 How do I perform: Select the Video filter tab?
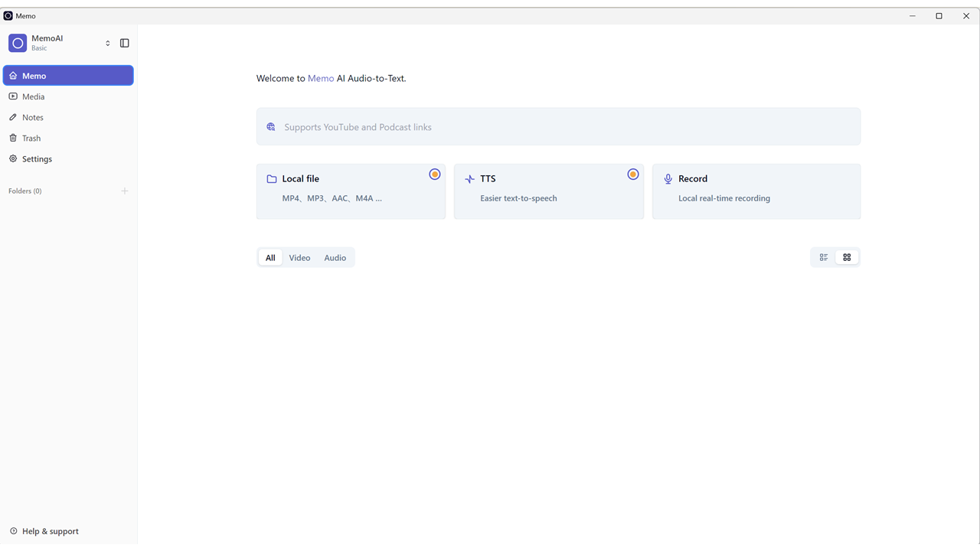[x=299, y=258]
